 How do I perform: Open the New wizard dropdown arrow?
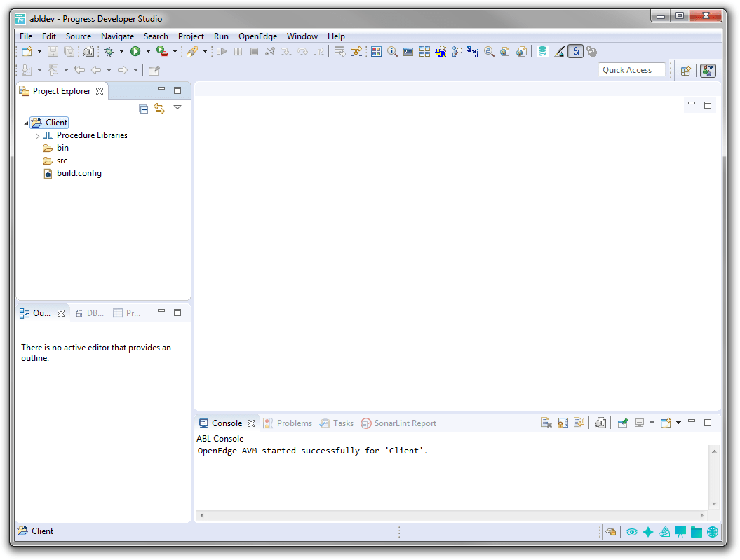tap(40, 51)
